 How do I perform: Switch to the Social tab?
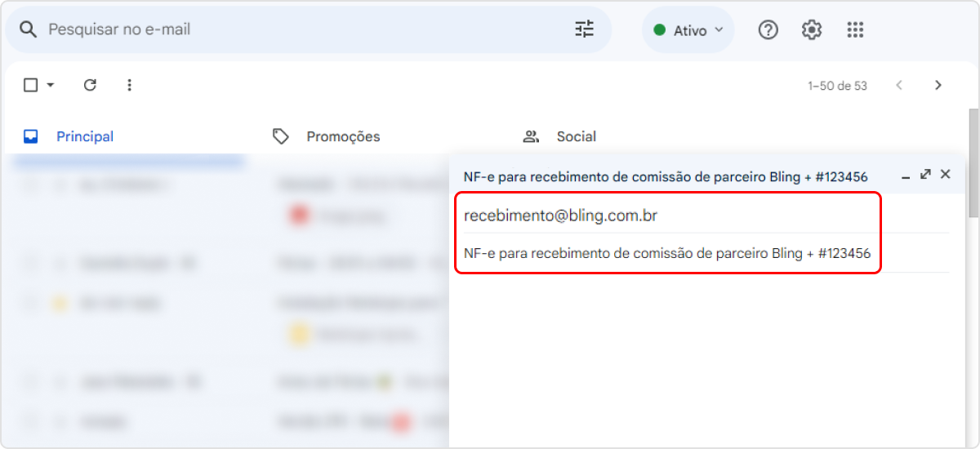point(559,136)
